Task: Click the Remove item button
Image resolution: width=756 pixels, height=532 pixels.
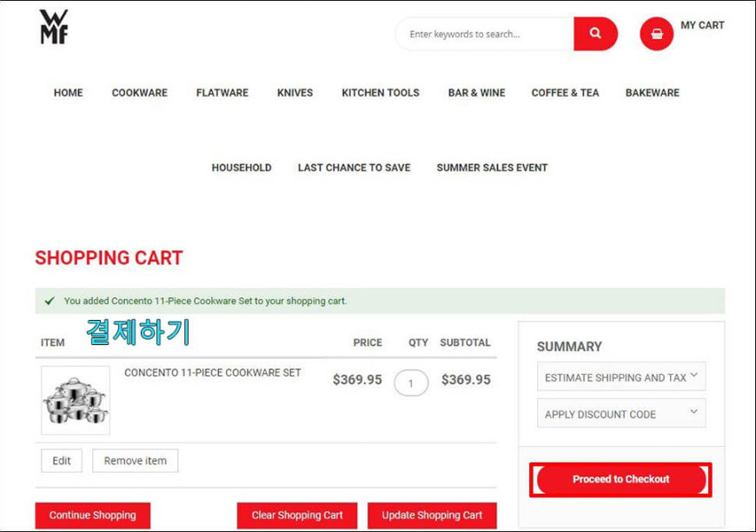Action: coord(135,461)
